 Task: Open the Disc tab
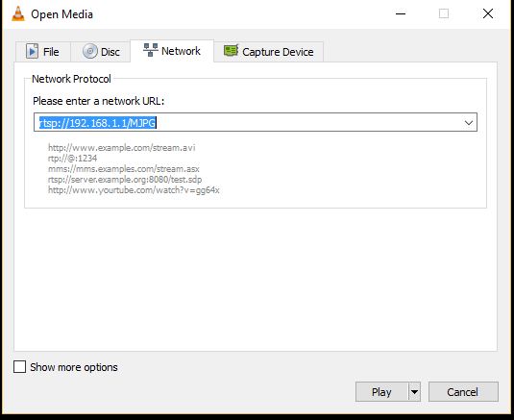101,52
